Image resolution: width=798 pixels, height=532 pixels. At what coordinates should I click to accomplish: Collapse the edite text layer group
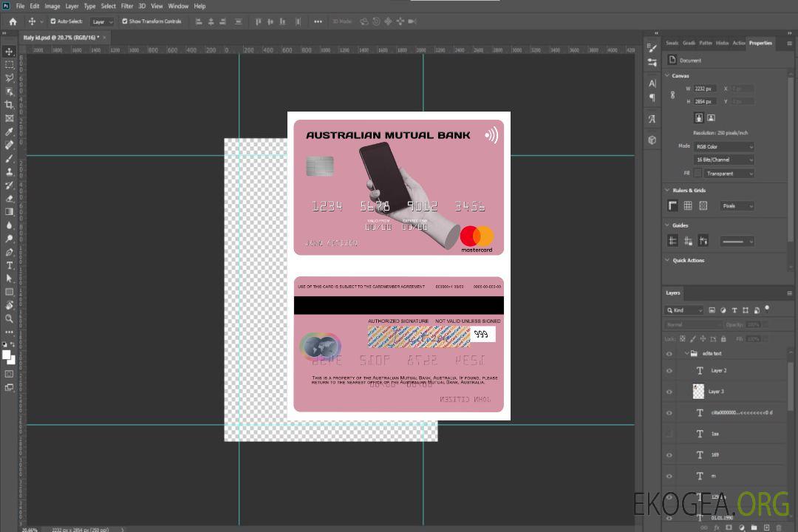click(686, 353)
